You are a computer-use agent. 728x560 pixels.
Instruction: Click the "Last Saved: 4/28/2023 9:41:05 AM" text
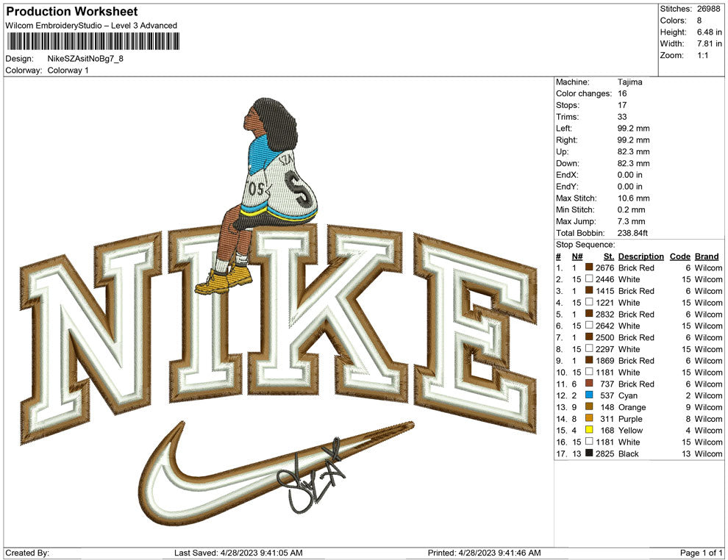pos(238,553)
